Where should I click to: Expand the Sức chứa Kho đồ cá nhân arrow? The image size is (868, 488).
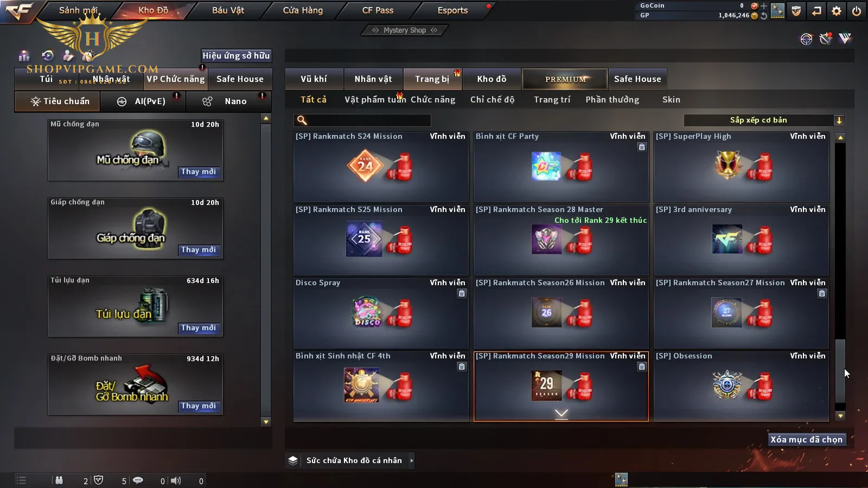click(412, 460)
